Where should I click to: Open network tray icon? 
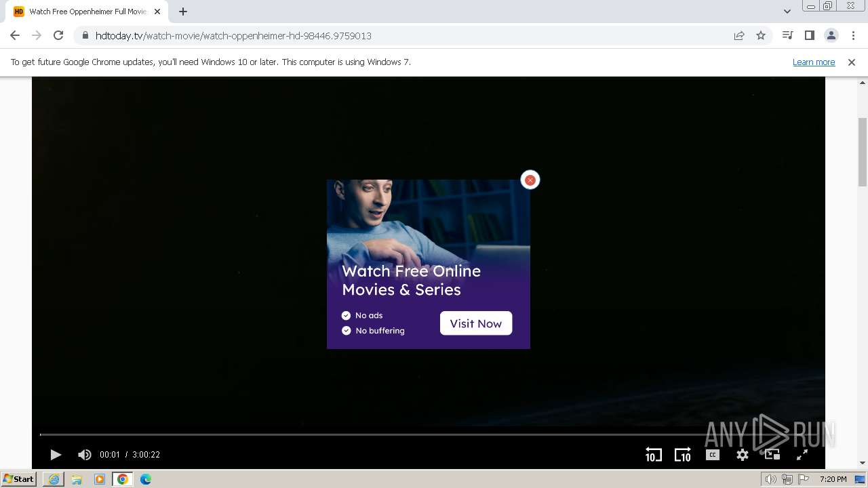pyautogui.click(x=787, y=479)
